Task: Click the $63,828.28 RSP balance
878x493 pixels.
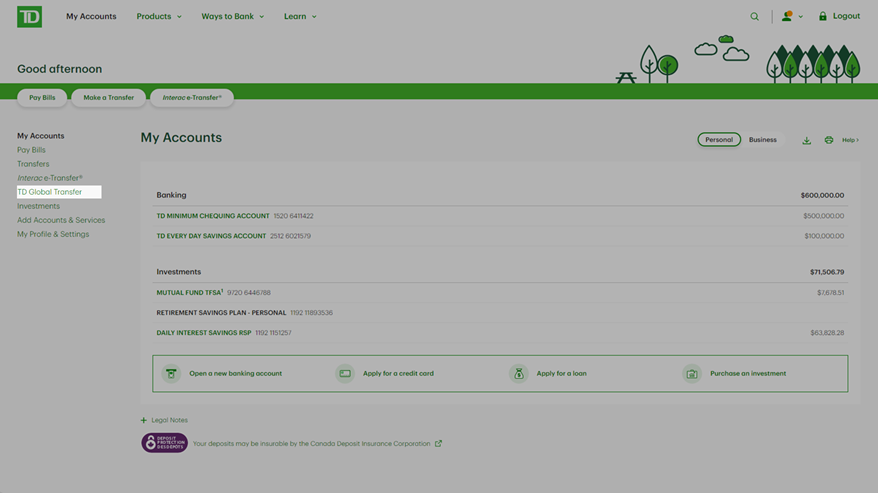Action: (827, 333)
